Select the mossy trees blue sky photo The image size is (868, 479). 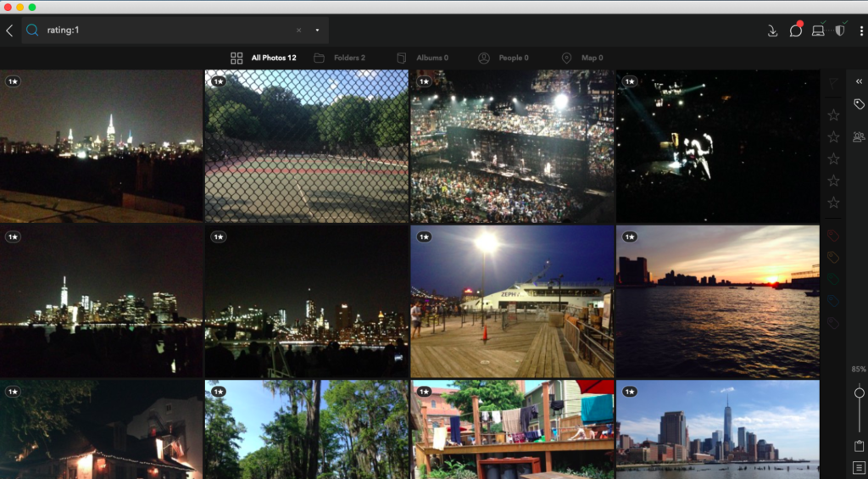tap(307, 429)
